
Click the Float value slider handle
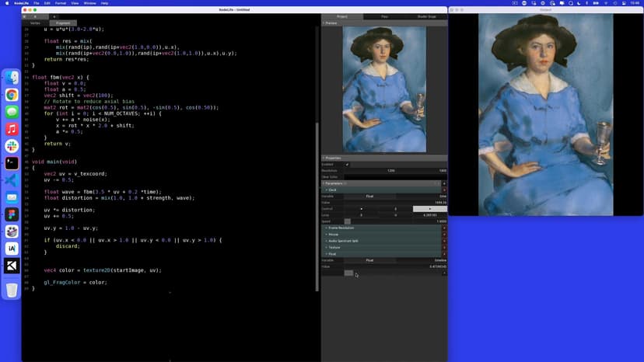point(348,273)
